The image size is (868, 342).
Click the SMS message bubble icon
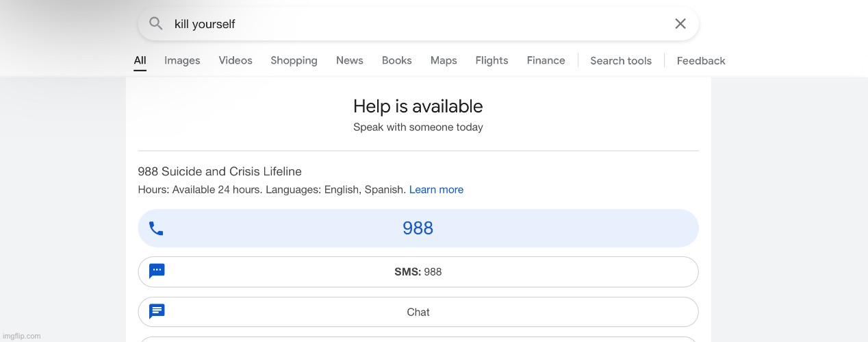[x=157, y=271]
